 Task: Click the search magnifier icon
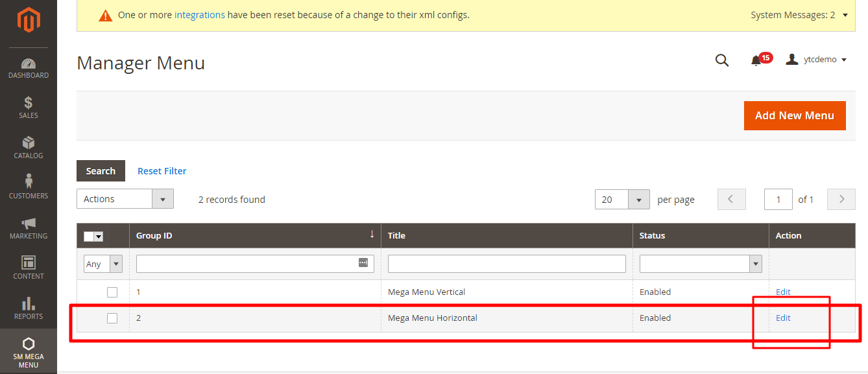click(722, 60)
